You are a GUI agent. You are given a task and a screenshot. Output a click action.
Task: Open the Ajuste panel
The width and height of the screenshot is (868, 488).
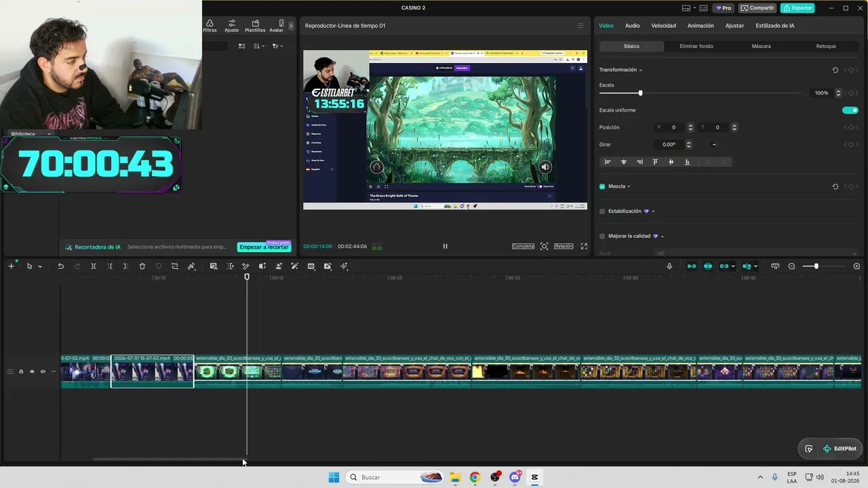pyautogui.click(x=231, y=26)
